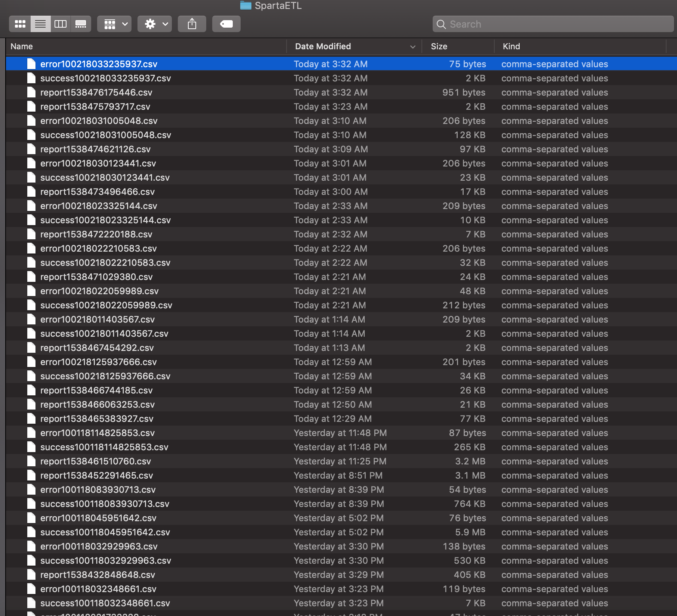Image resolution: width=677 pixels, height=616 pixels.
Task: Select file report1538476175446.csv
Action: pyautogui.click(x=341, y=92)
